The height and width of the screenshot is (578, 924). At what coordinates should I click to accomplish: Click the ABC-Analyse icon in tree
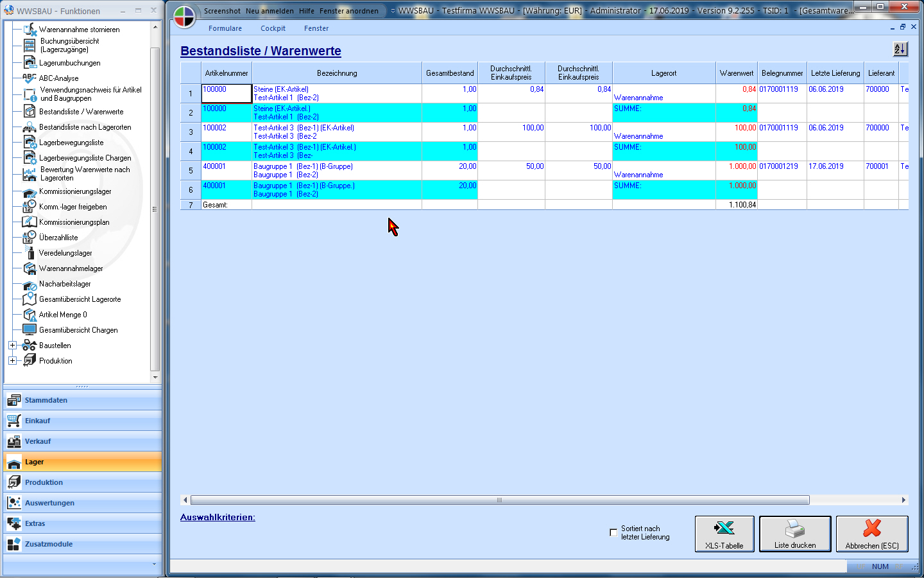(30, 78)
